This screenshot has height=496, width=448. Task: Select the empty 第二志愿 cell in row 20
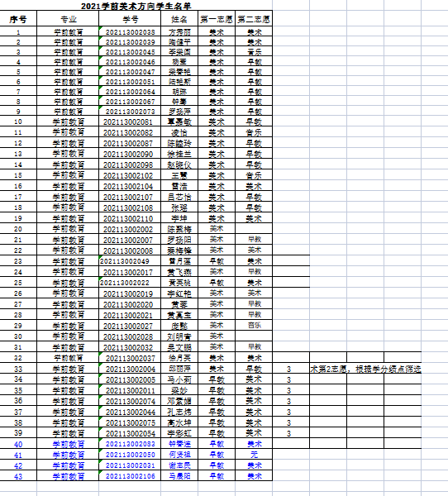(254, 229)
